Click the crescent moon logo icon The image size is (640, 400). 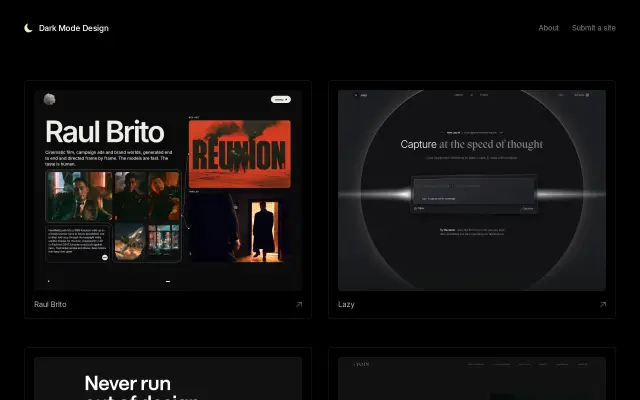tap(28, 28)
